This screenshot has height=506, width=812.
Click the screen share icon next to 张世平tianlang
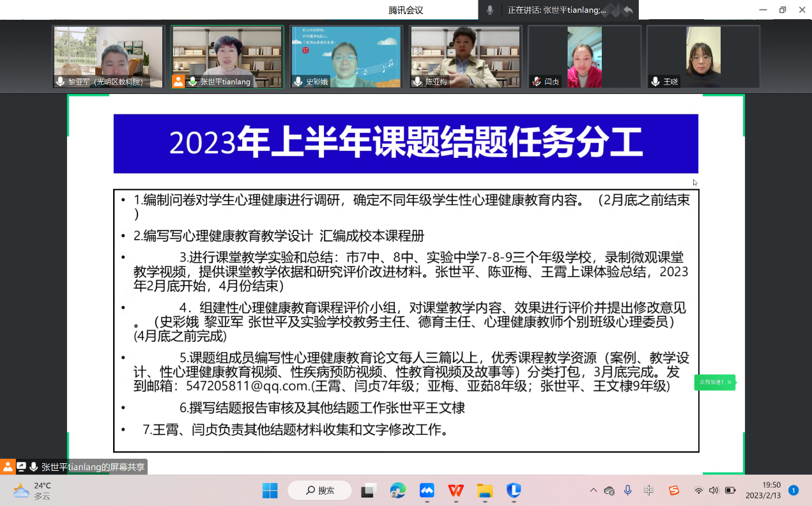click(x=177, y=82)
